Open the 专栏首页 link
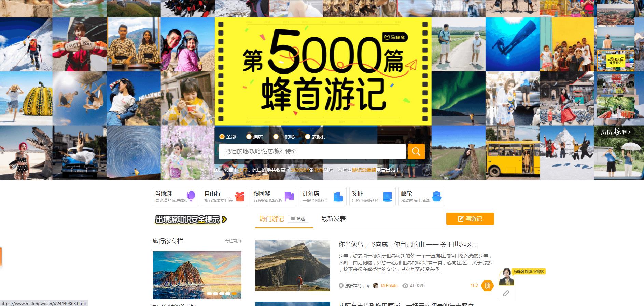 [x=233, y=241]
